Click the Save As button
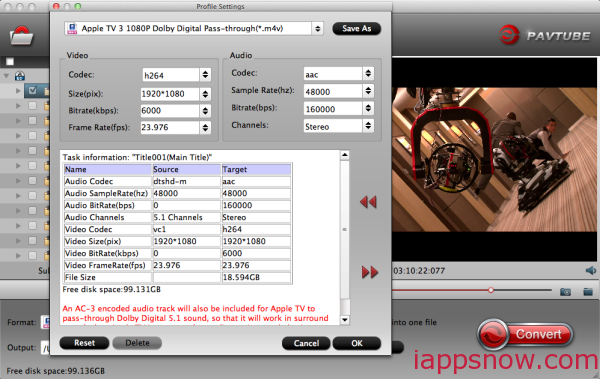Screen dimensions: 600x379 [x=357, y=29]
